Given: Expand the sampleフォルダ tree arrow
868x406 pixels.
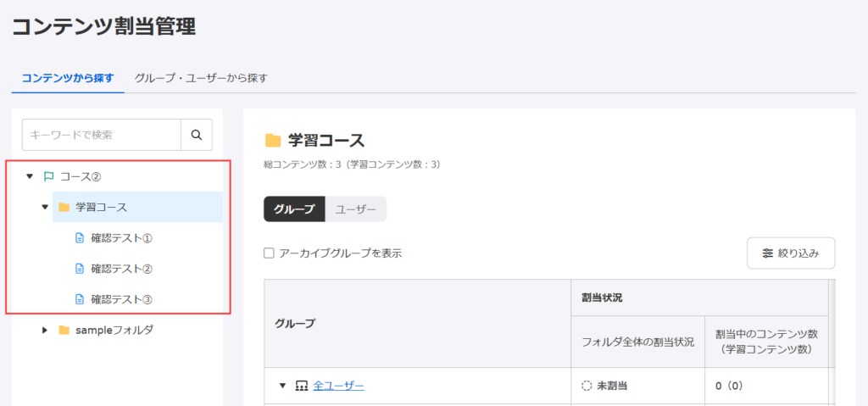Looking at the screenshot, I should pyautogui.click(x=46, y=330).
